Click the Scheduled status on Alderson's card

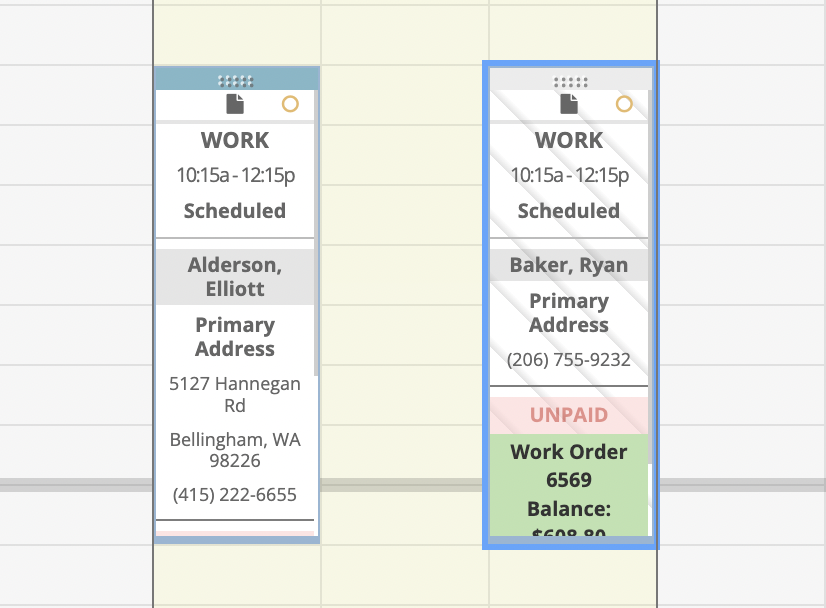click(x=235, y=211)
